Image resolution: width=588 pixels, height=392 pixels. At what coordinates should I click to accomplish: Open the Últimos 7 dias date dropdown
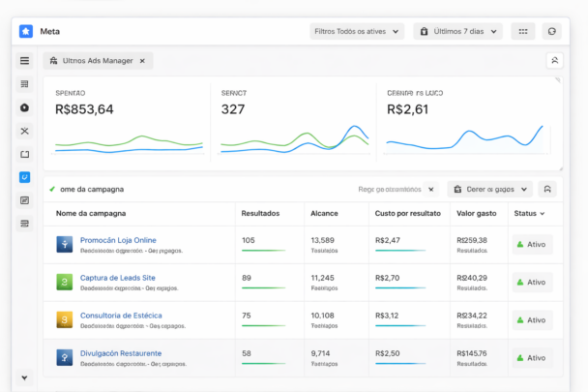click(457, 31)
